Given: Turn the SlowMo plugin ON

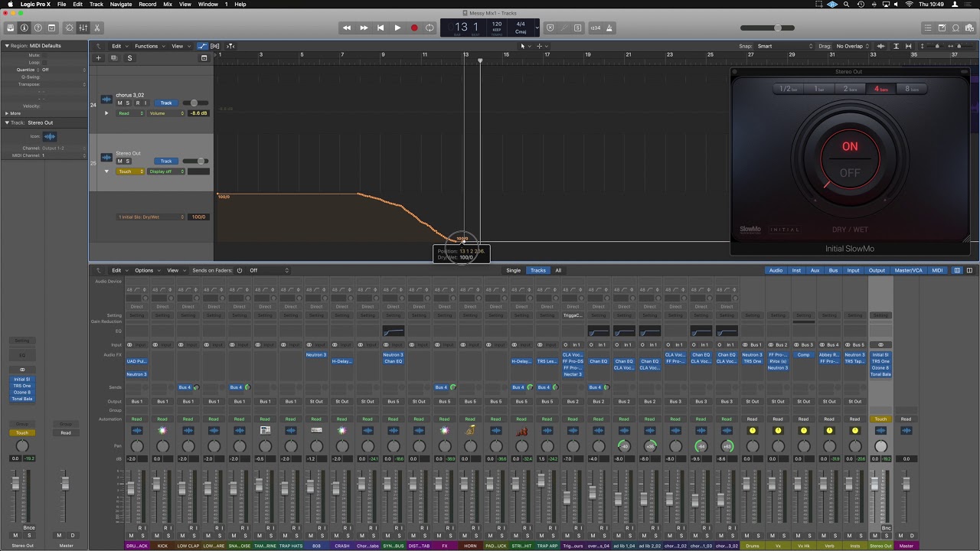Looking at the screenshot, I should (850, 146).
